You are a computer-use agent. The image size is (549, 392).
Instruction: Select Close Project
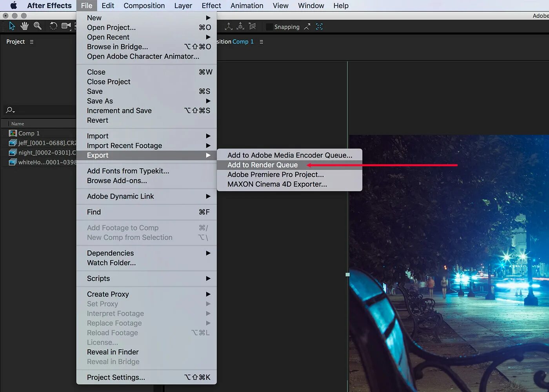click(147, 82)
